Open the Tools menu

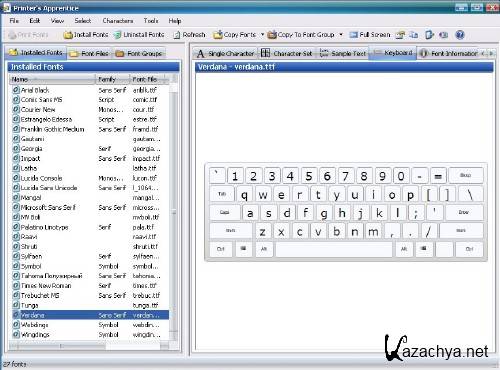pyautogui.click(x=151, y=21)
